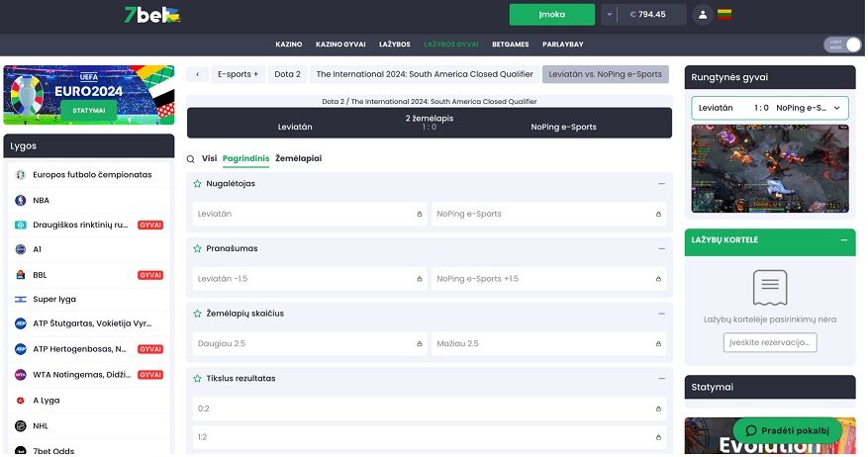Open the Lažybos menu

coord(395,45)
